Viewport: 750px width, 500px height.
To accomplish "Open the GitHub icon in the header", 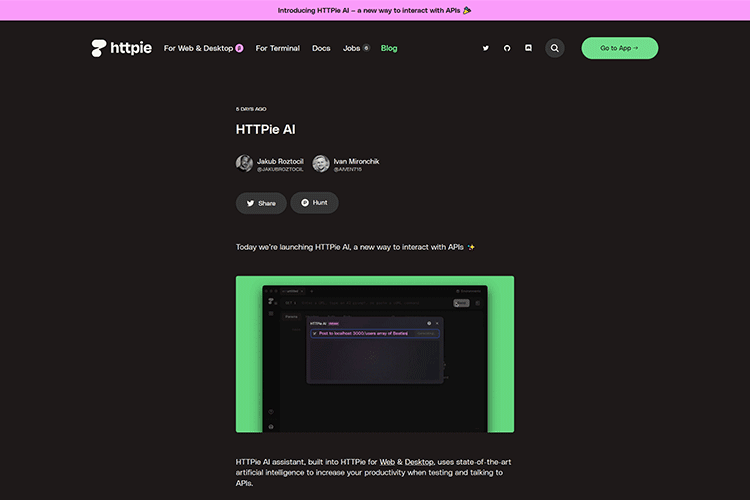I will [x=507, y=48].
